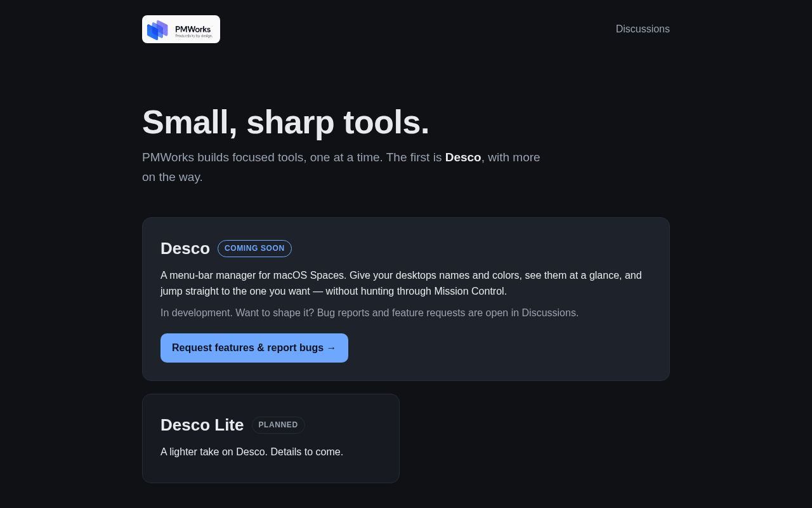Click the "Small, sharp tools." heading

pos(285,122)
